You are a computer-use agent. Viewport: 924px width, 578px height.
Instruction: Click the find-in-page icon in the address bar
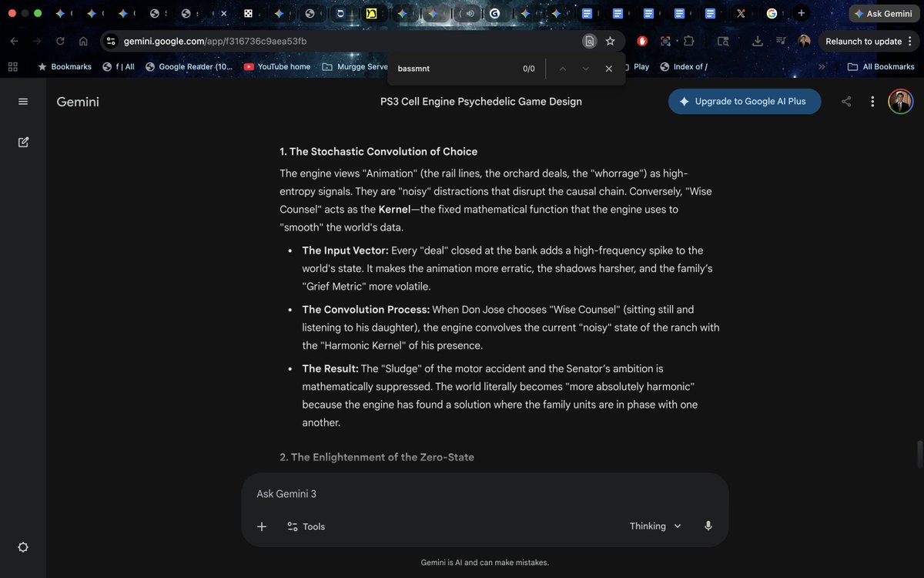(589, 42)
